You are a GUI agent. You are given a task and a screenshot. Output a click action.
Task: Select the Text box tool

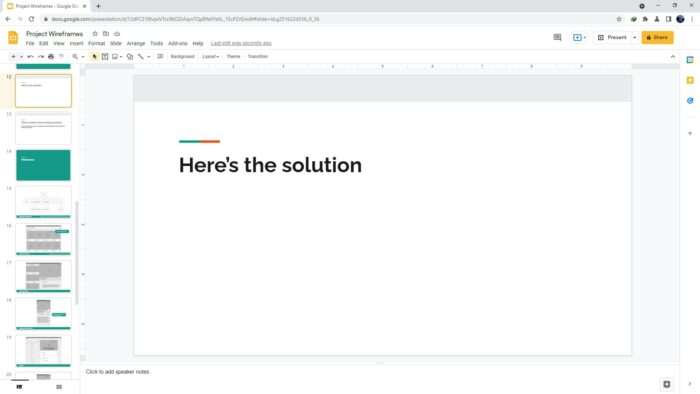pos(105,57)
